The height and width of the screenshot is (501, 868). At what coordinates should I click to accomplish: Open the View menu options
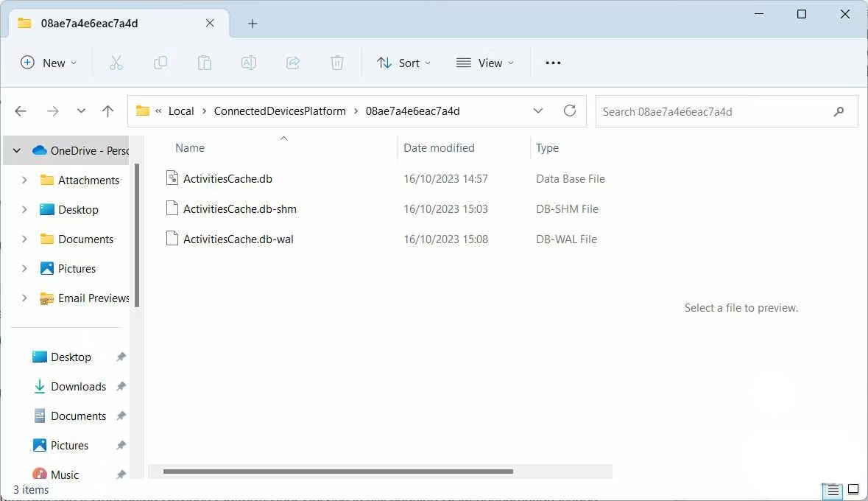click(484, 63)
